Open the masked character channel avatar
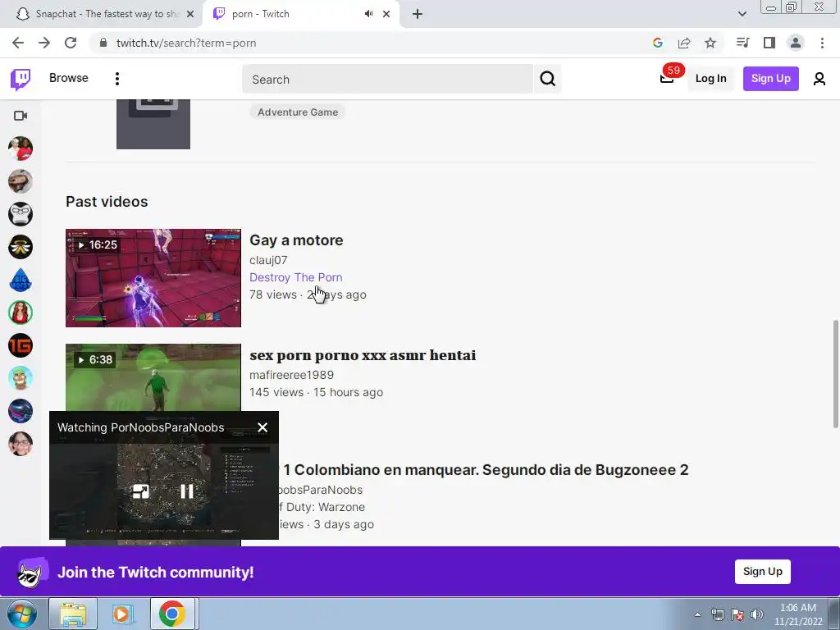 coord(21,181)
